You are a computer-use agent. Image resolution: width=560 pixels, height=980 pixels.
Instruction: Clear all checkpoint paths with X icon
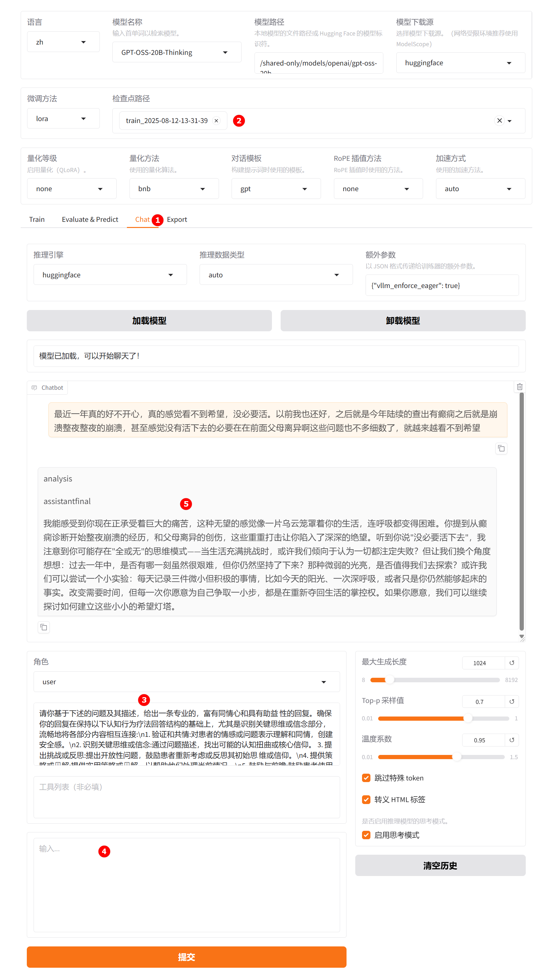click(499, 121)
